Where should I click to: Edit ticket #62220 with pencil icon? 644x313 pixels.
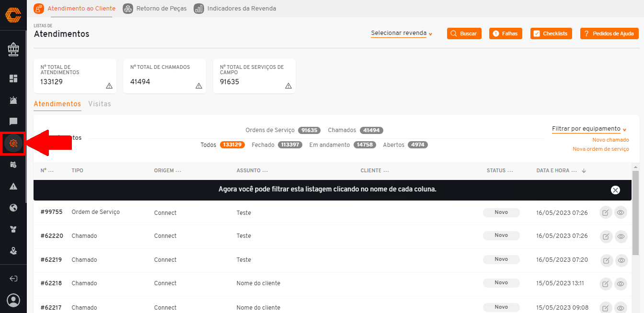(606, 236)
